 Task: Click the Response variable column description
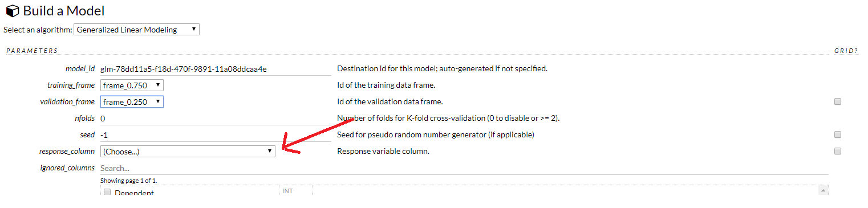(383, 152)
